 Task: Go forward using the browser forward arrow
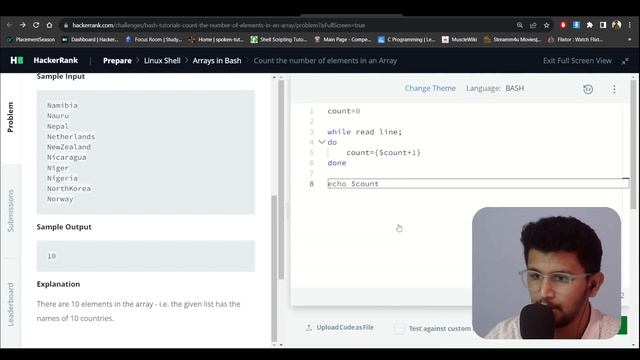pyautogui.click(x=22, y=25)
